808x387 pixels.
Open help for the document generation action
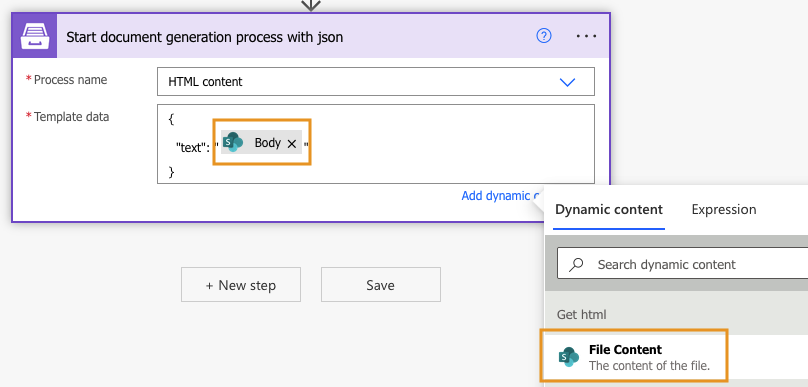(x=544, y=36)
